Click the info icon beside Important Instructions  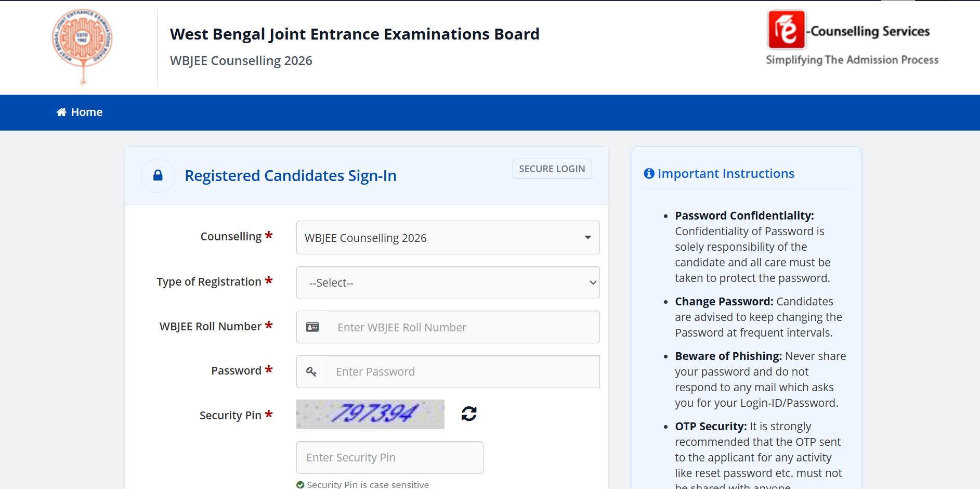tap(649, 174)
